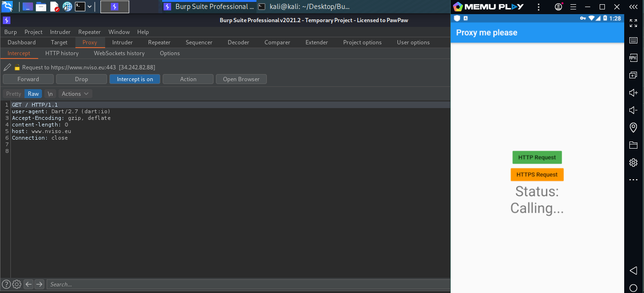Select the Burp workspace switcher thumbnail
The image size is (644, 293).
115,7
